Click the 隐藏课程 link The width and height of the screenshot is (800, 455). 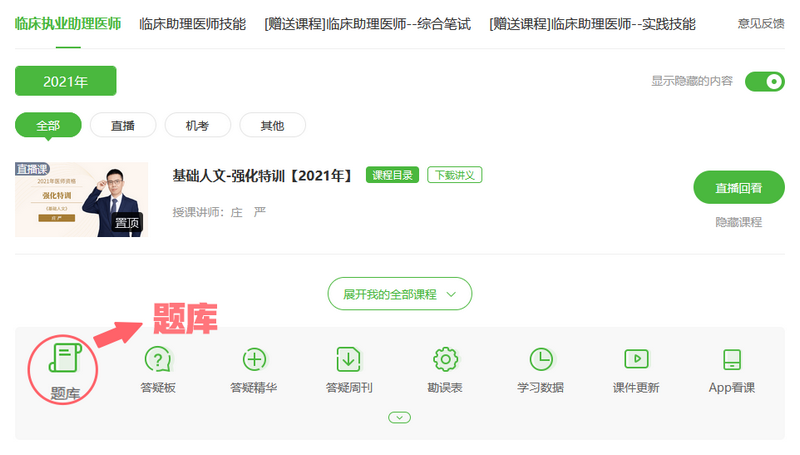[x=738, y=222]
